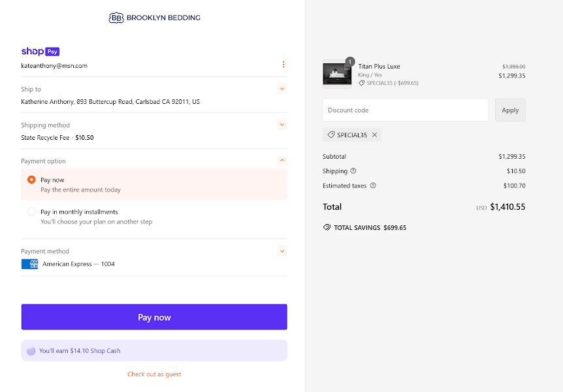Select Pay in monthly installments radio option

pyautogui.click(x=31, y=212)
